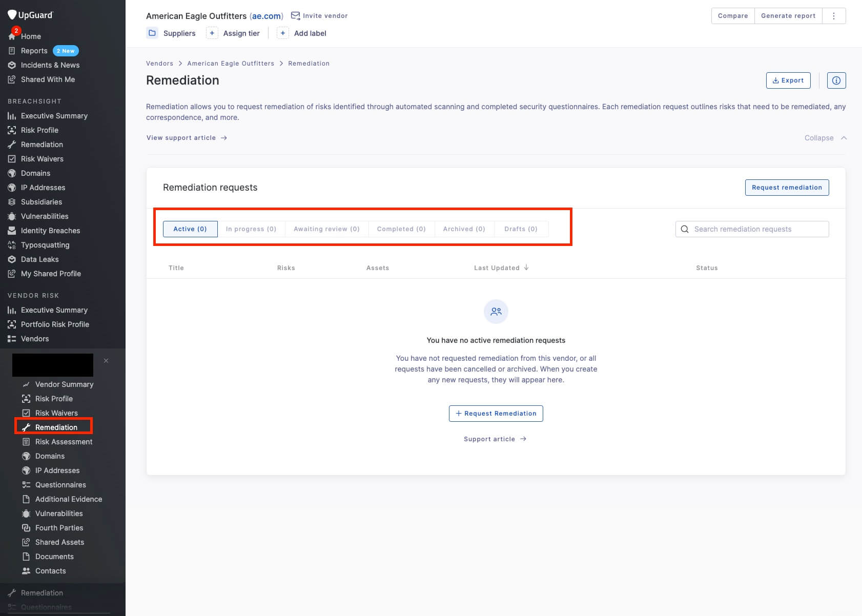
Task: Select the In progress (0) tab
Action: click(x=251, y=229)
